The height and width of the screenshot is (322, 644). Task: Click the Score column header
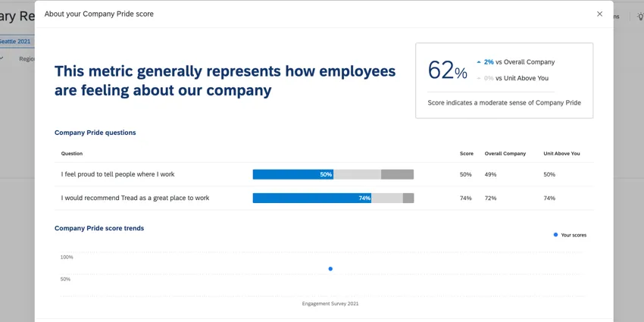click(x=466, y=154)
